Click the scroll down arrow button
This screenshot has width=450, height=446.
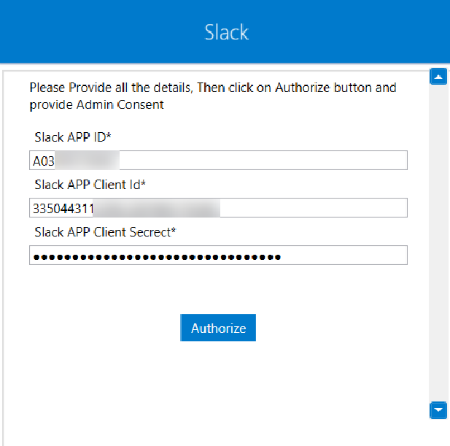point(438,410)
